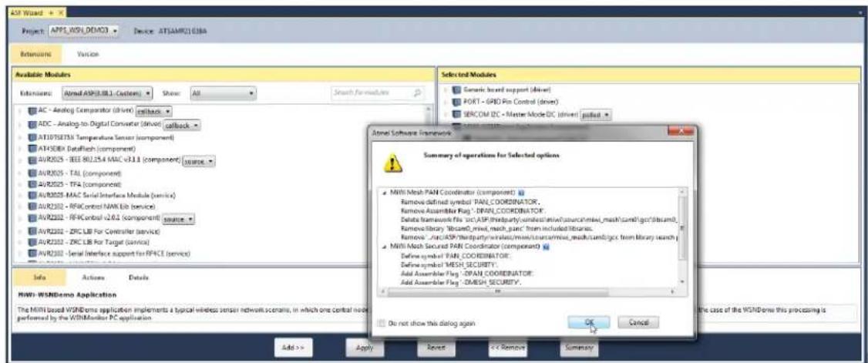This screenshot has width=868, height=363.
Task: Click module icon beside AVR2025-MAC Serial Interface Module
Action: (32, 196)
